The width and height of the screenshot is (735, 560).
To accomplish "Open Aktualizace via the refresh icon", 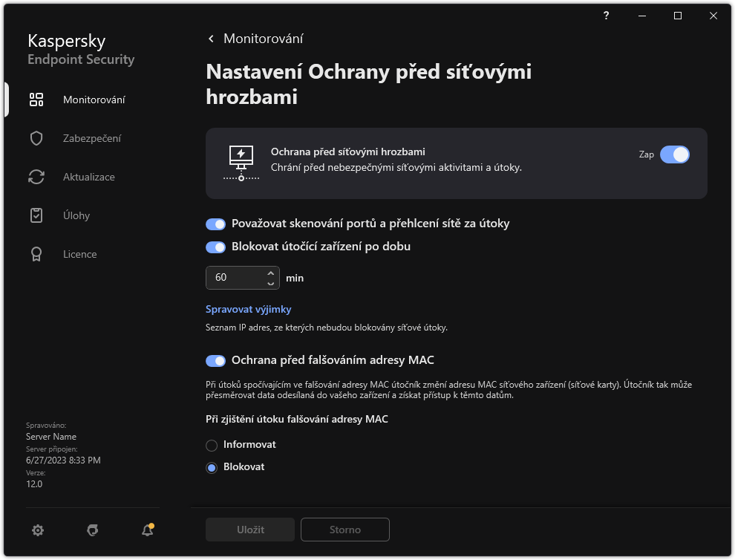I will (36, 176).
